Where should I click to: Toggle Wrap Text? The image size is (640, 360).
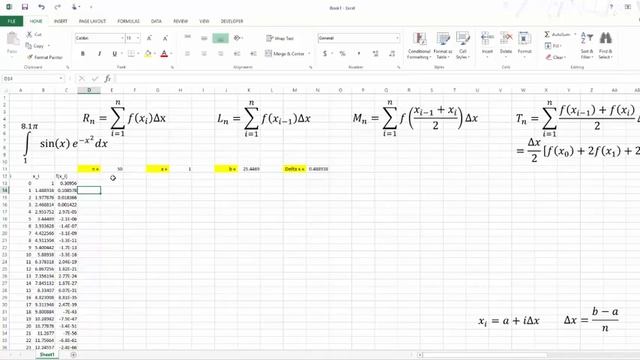click(280, 38)
